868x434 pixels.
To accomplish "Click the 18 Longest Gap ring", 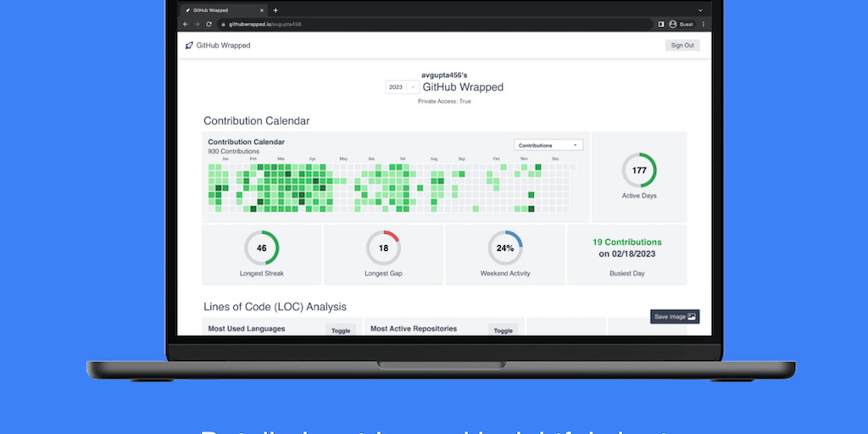I will (x=383, y=248).
